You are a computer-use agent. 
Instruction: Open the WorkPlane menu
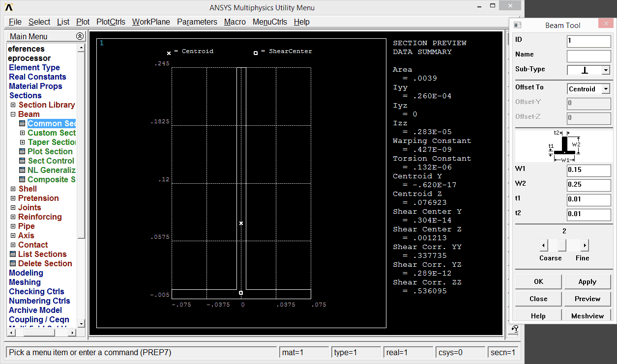[151, 22]
